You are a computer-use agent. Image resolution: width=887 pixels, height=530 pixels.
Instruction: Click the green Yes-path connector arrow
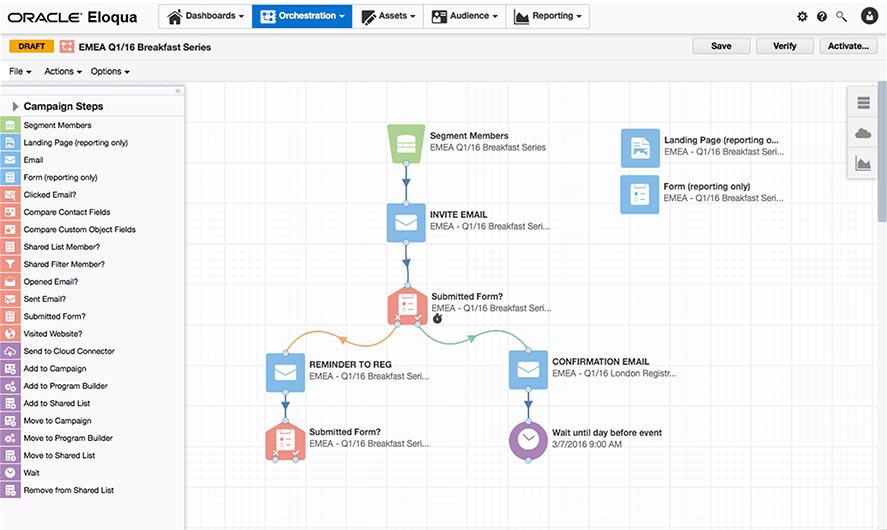pyautogui.click(x=471, y=339)
